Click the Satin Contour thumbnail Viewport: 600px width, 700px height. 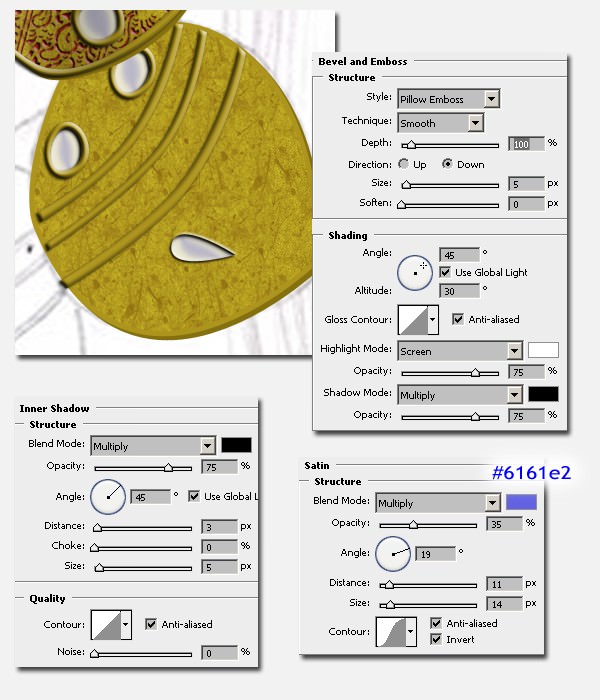(391, 632)
